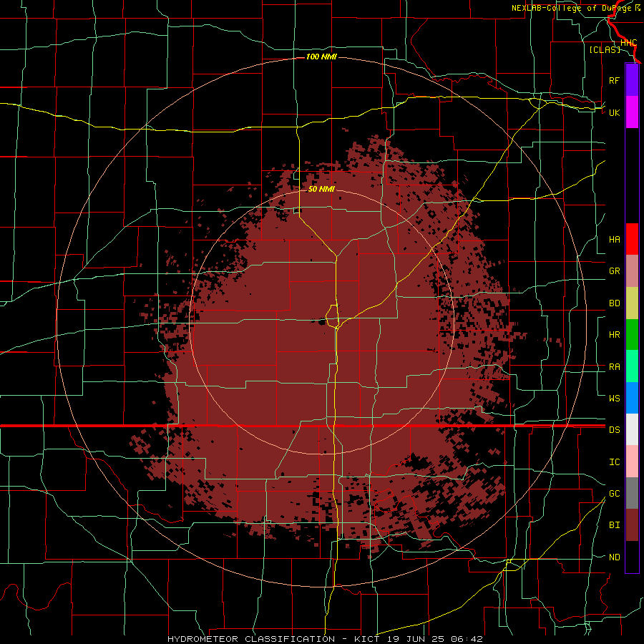Click the BD legend label
644x644 pixels.
[x=615, y=303]
